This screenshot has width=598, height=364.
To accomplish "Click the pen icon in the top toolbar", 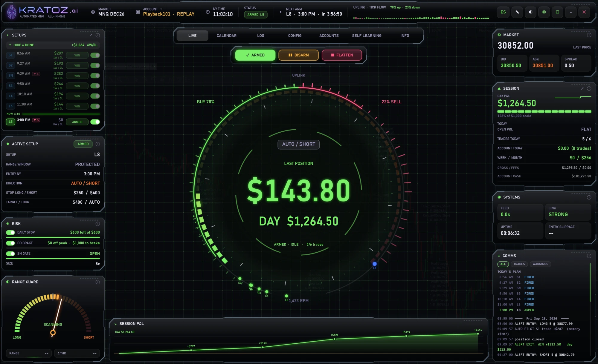I will pos(517,12).
